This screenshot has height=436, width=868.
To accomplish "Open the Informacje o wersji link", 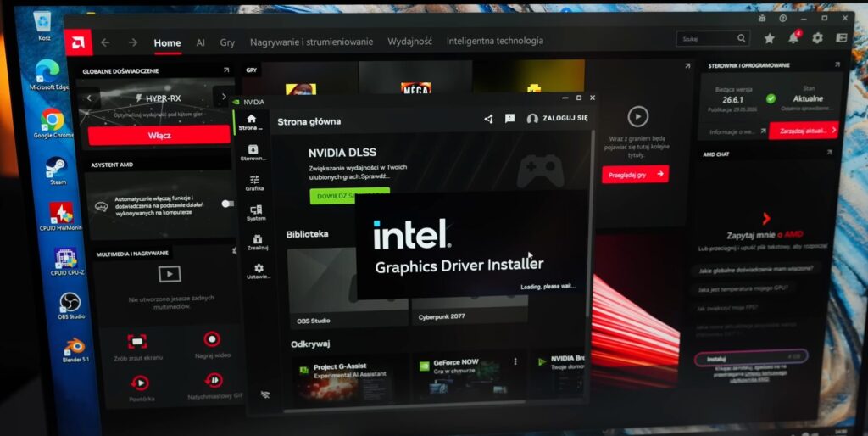I will pos(737,131).
